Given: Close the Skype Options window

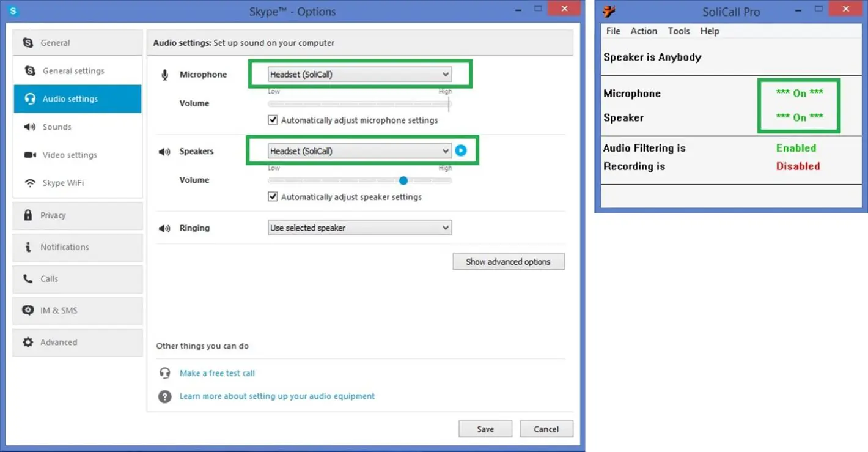Looking at the screenshot, I should point(564,9).
